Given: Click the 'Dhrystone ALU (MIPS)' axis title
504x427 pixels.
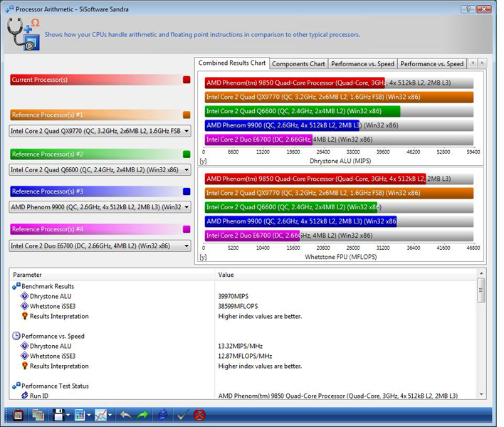Looking at the screenshot, I should click(340, 161).
